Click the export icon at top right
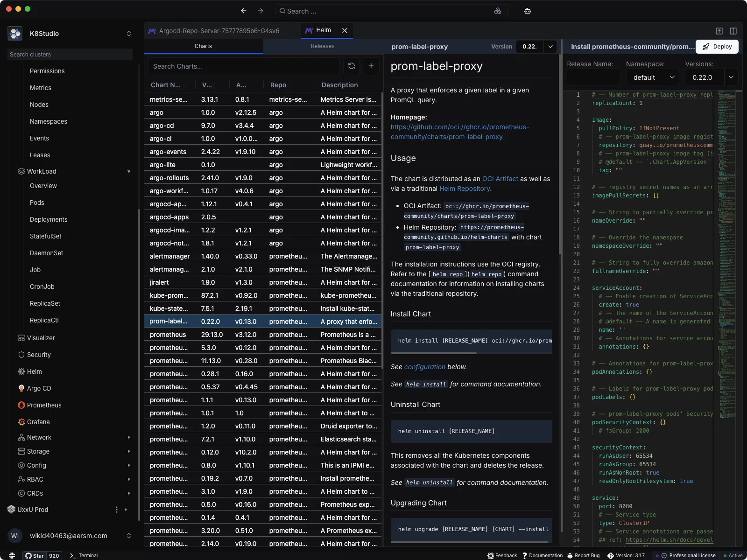This screenshot has width=747, height=560. point(719,31)
